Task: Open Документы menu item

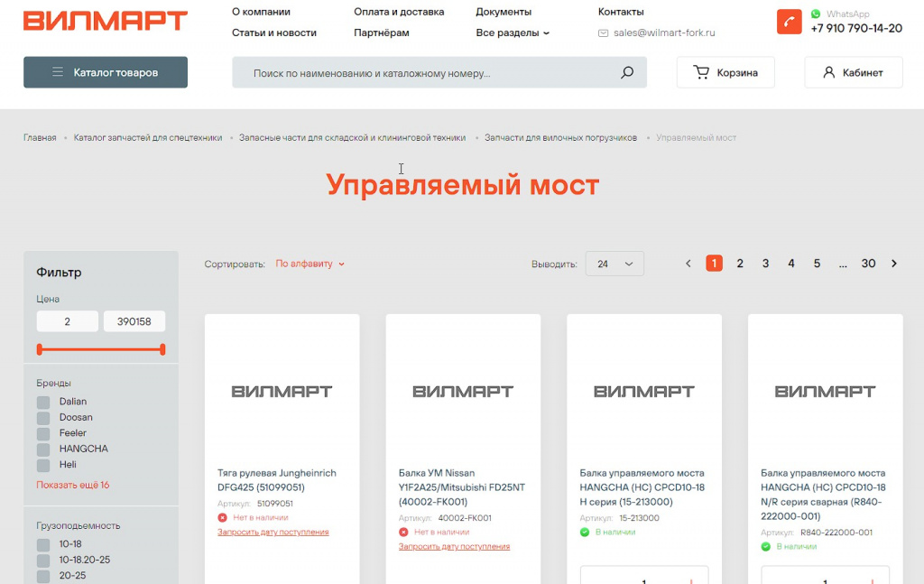Action: click(504, 12)
